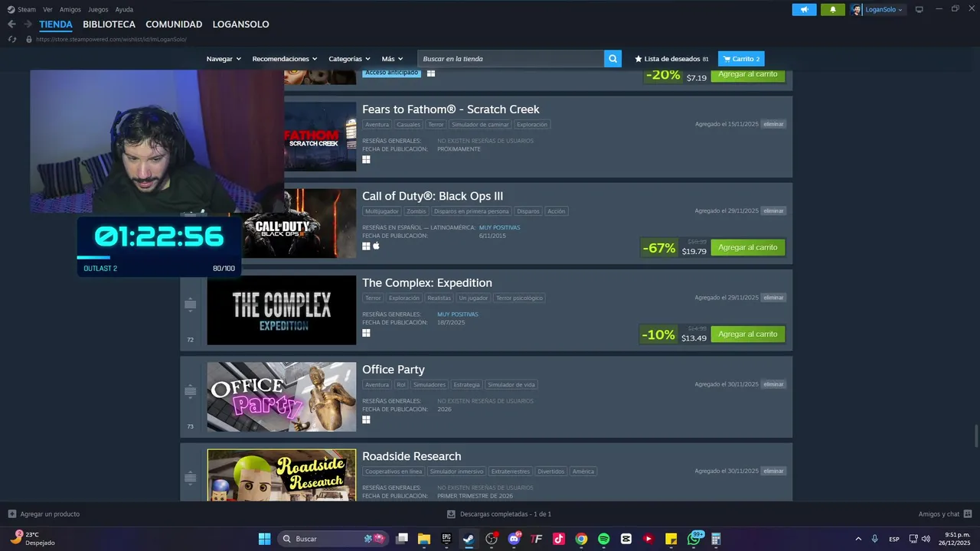Click the Downloads icon in bottom bar

click(x=451, y=514)
